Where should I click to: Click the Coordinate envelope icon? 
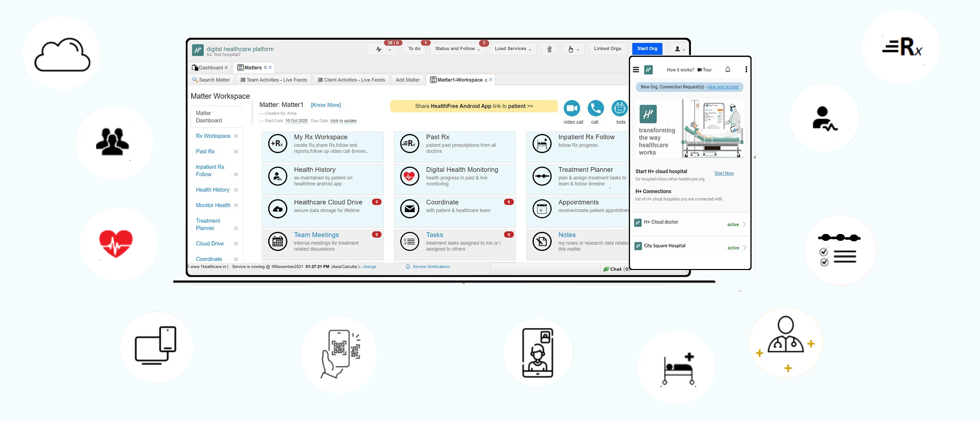pos(410,209)
